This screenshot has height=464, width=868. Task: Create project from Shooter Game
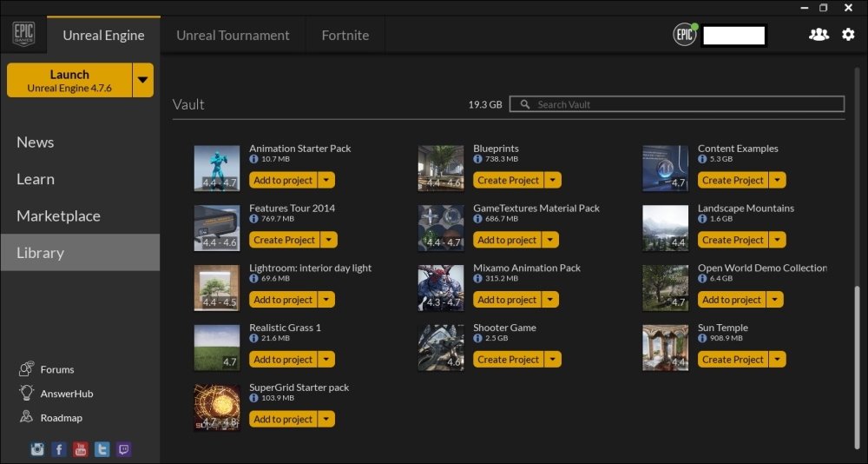pyautogui.click(x=508, y=359)
